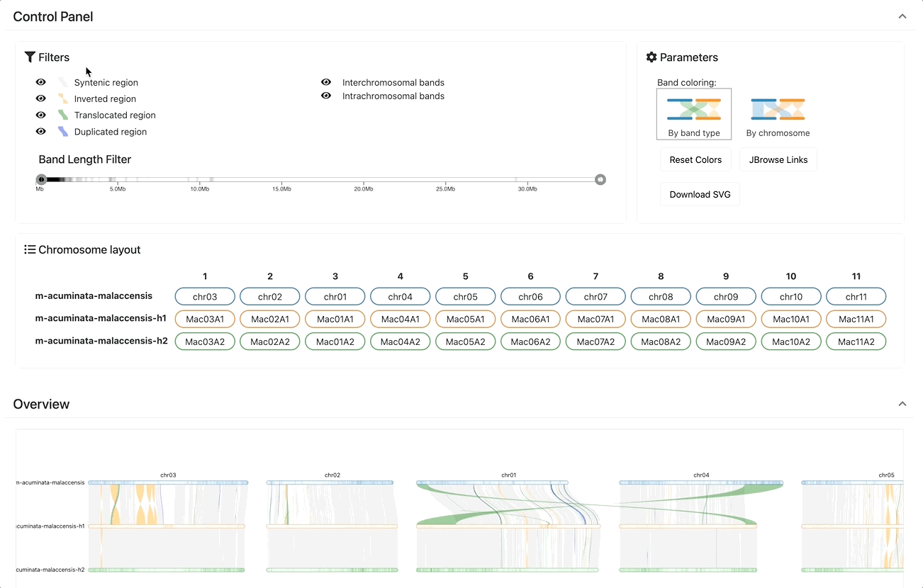The height and width of the screenshot is (588, 923).
Task: Toggle visibility of Syntenic region
Action: (40, 82)
